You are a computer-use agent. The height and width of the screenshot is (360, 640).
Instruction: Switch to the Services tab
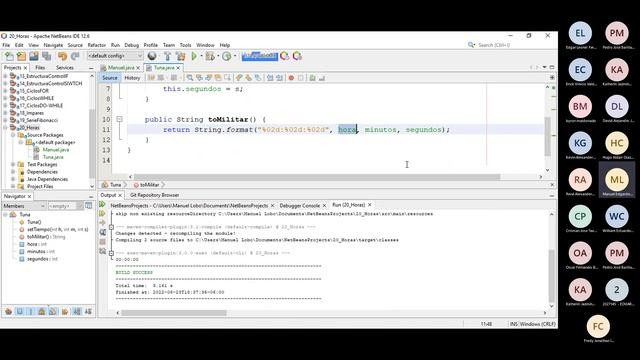(65, 67)
